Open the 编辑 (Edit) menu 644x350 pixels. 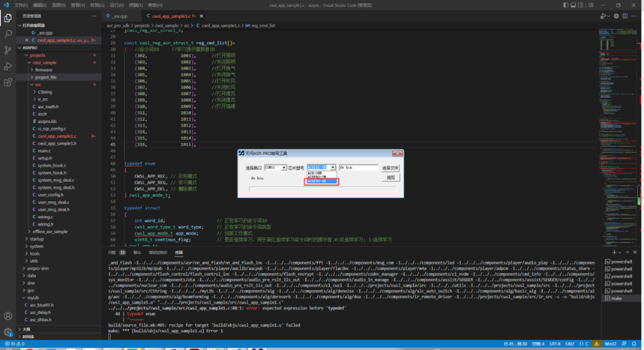pos(40,5)
